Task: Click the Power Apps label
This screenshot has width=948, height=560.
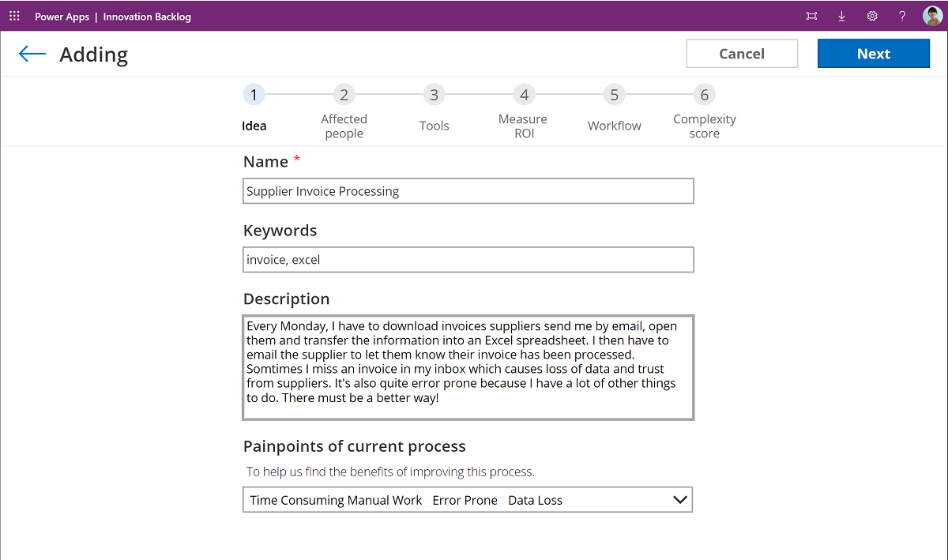Action: (62, 16)
